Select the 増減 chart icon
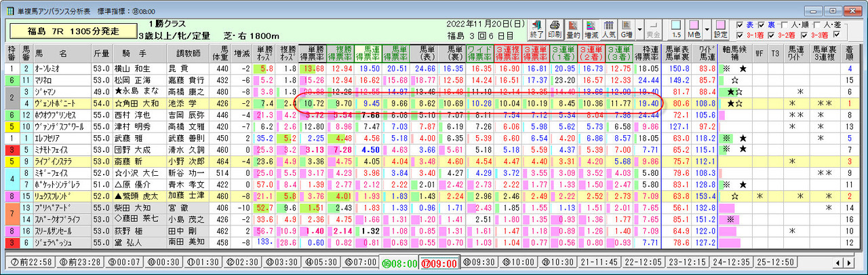The image size is (868, 275). click(592, 29)
